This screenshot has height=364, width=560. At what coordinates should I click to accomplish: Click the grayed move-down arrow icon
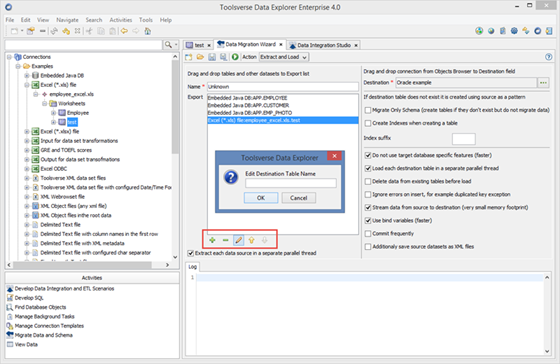click(264, 240)
